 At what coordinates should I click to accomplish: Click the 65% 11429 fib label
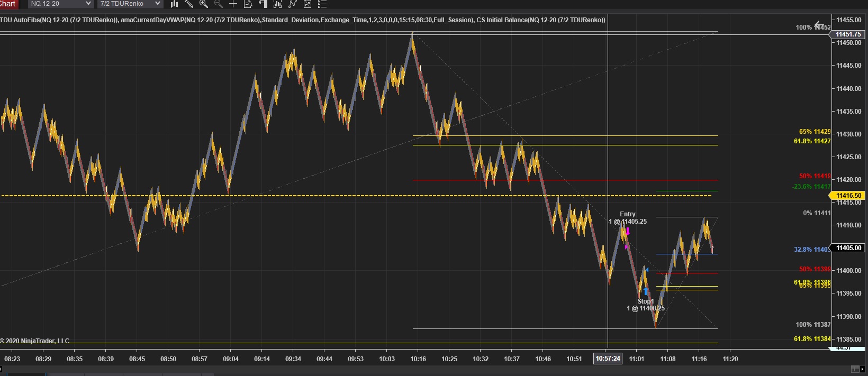[x=815, y=132]
